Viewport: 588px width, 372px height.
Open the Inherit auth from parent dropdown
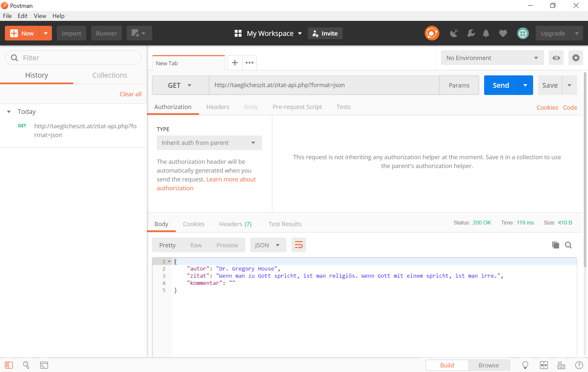tap(209, 143)
